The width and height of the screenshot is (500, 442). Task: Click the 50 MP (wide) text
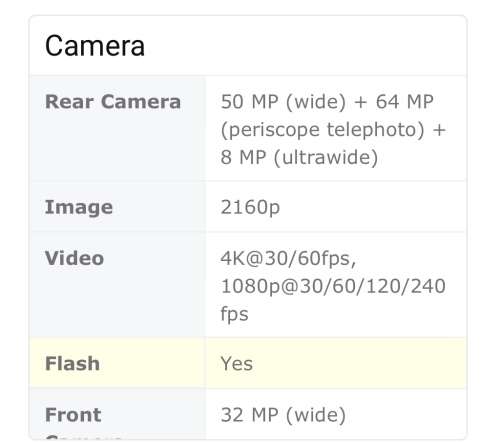point(283,101)
